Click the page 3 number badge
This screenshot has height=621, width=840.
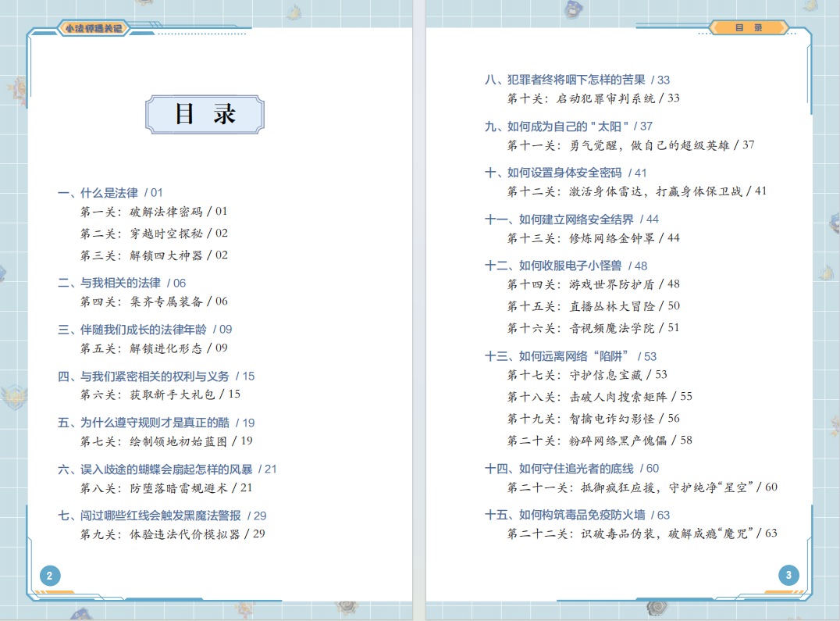pyautogui.click(x=788, y=576)
